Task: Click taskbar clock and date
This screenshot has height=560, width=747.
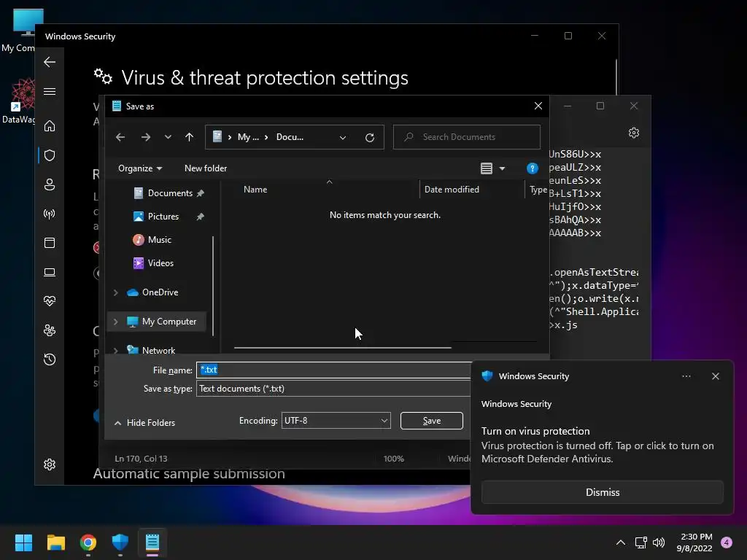Action: click(x=694, y=542)
